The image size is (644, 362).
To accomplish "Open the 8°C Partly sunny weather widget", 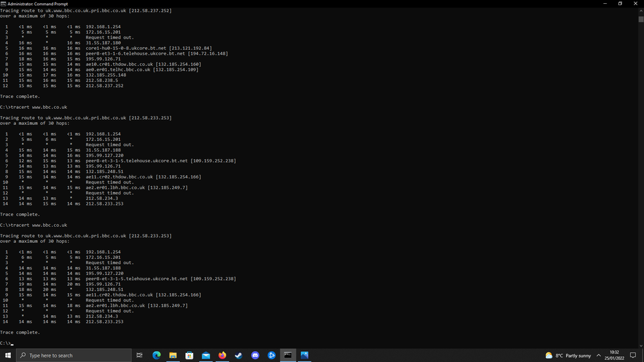I will (x=568, y=355).
